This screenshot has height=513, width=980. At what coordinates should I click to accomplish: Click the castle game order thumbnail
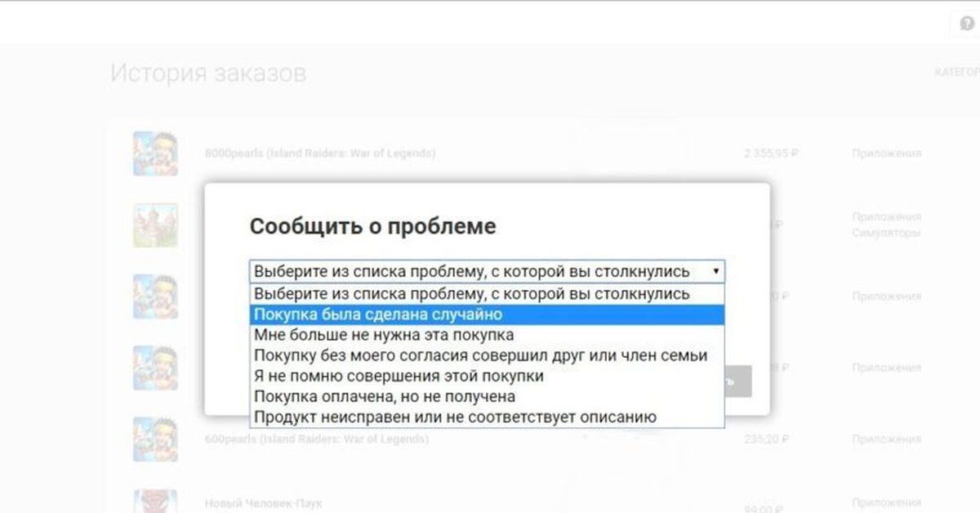click(x=155, y=225)
